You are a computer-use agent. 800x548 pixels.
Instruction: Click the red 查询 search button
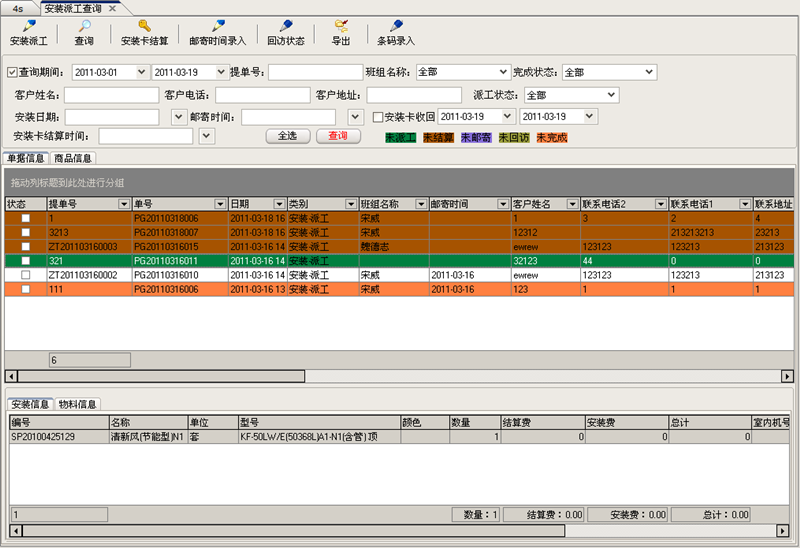coord(338,136)
